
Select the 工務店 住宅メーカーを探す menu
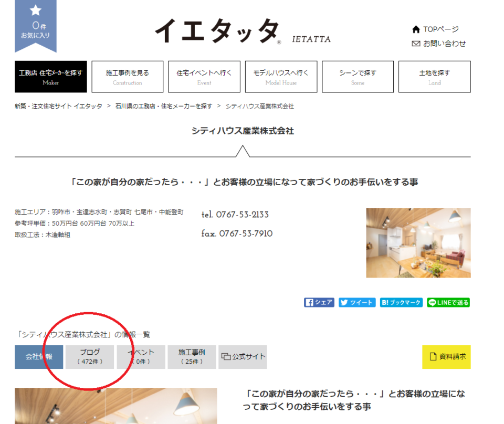(50, 77)
